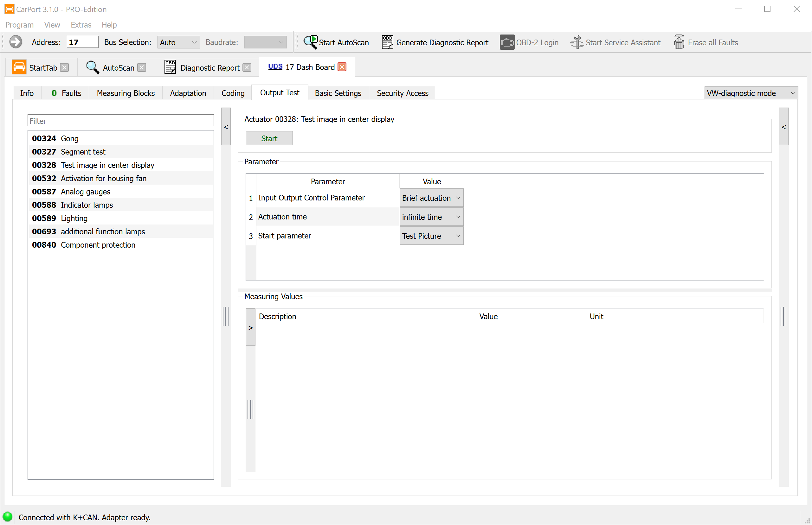Click the magnifier icon on the AutoScan tab
Screen dimensions: 812x525
point(92,67)
